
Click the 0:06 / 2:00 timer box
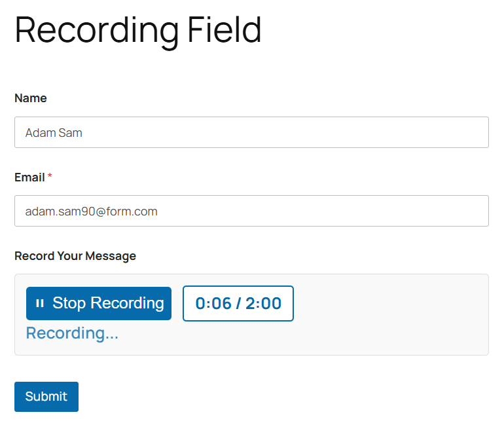[238, 304]
